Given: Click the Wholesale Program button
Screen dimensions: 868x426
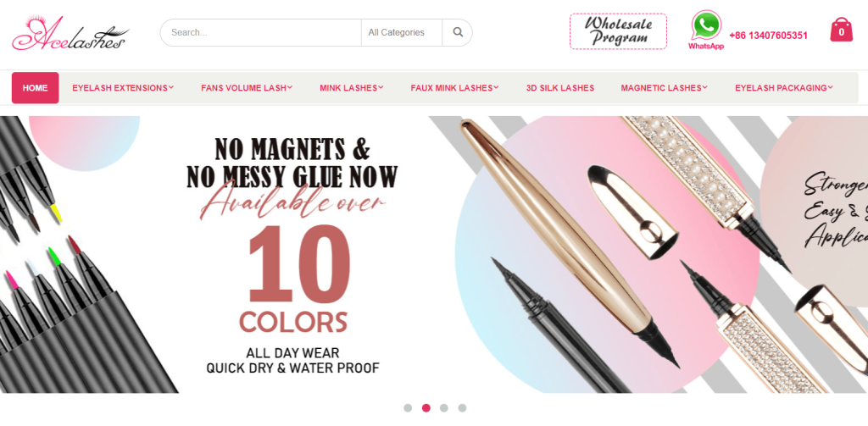Looking at the screenshot, I should click(x=618, y=31).
